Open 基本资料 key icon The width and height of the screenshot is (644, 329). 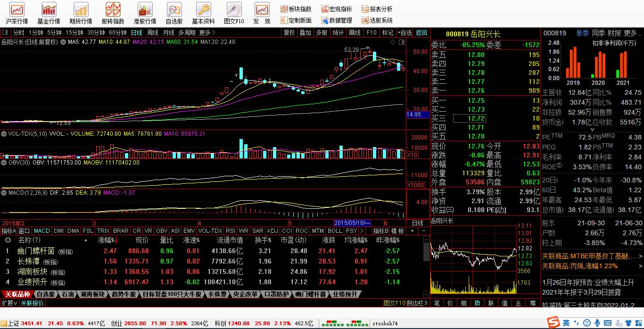click(203, 13)
